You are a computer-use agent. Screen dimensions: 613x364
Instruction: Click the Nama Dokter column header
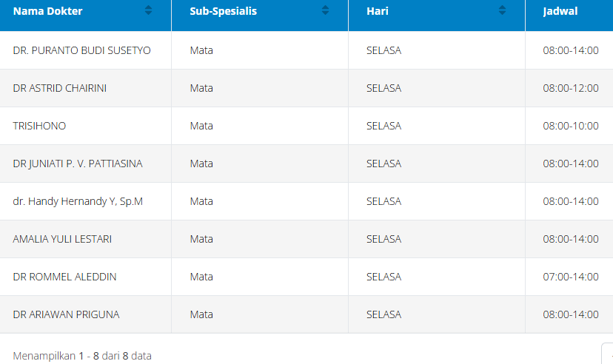48,11
